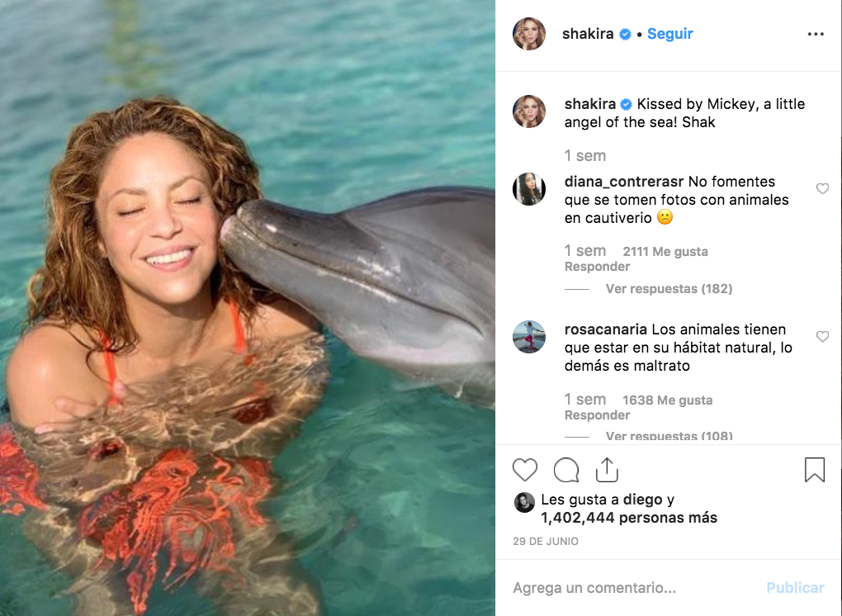Open comments via speech bubble icon
This screenshot has height=616, width=842.
[566, 470]
